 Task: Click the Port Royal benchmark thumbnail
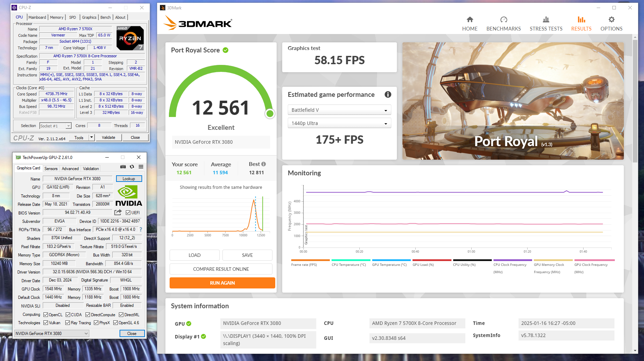tap(513, 101)
